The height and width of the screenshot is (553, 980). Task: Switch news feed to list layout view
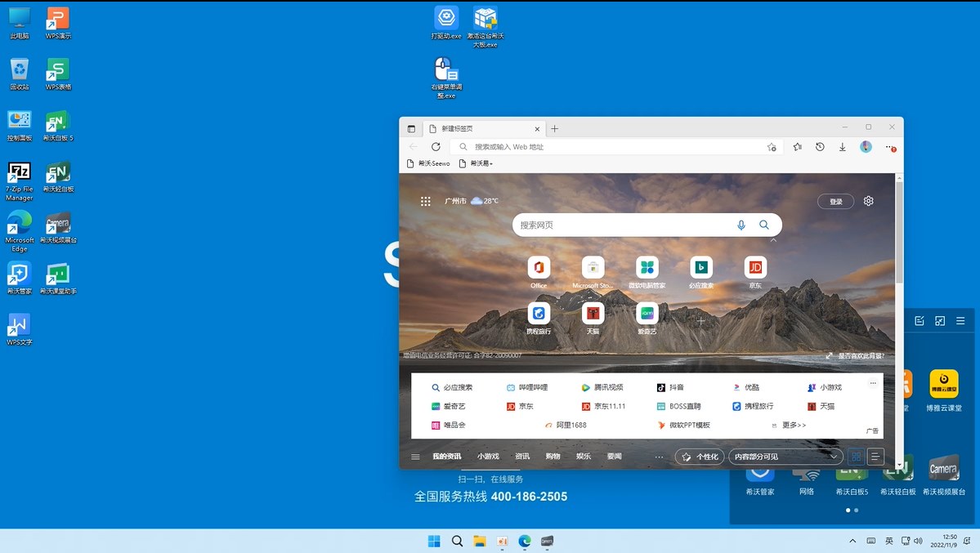[x=875, y=457]
